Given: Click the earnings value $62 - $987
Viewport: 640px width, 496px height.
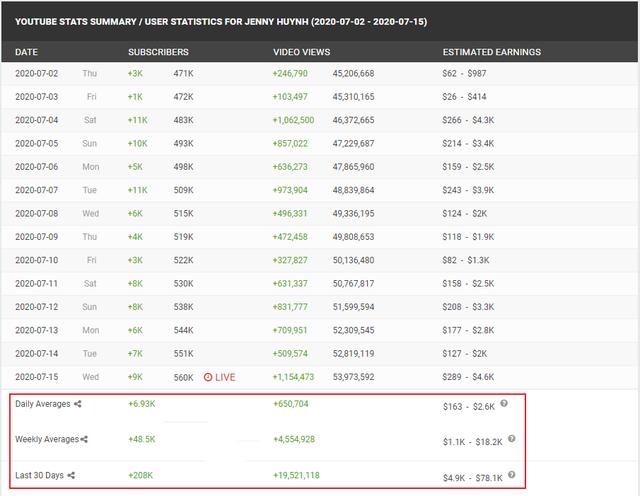Looking at the screenshot, I should pos(464,73).
